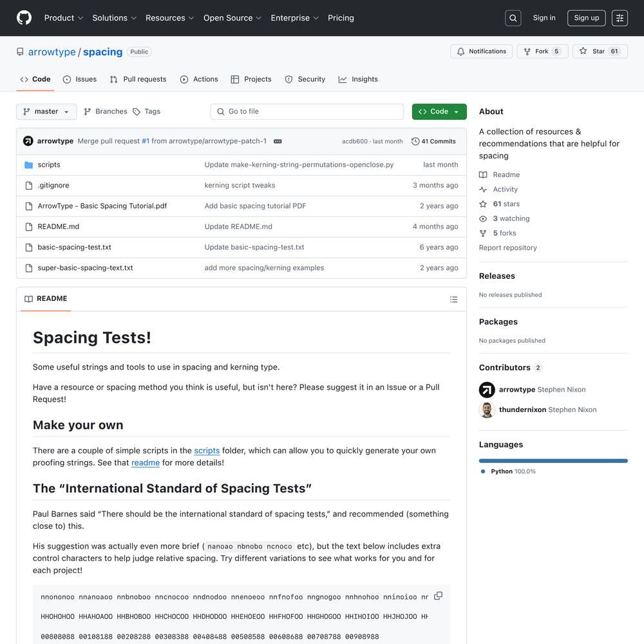Click the fork icon in Fork button
644x644 pixels.
point(527,52)
